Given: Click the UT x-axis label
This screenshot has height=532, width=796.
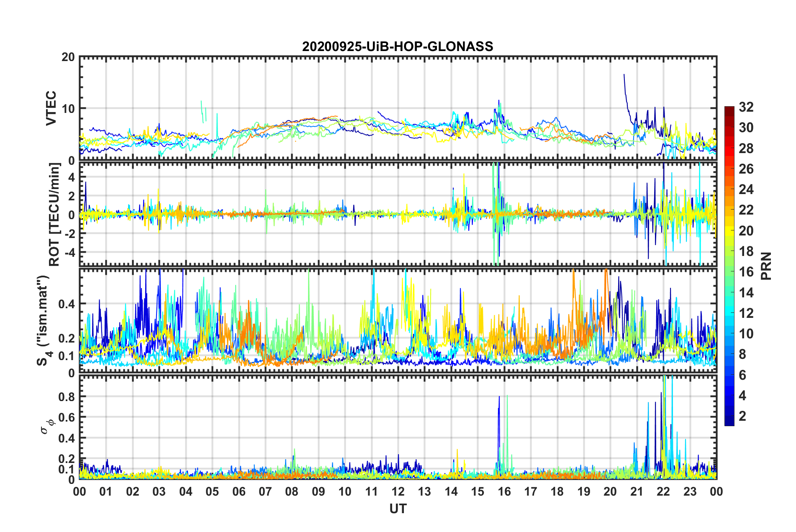Looking at the screenshot, I should (398, 509).
